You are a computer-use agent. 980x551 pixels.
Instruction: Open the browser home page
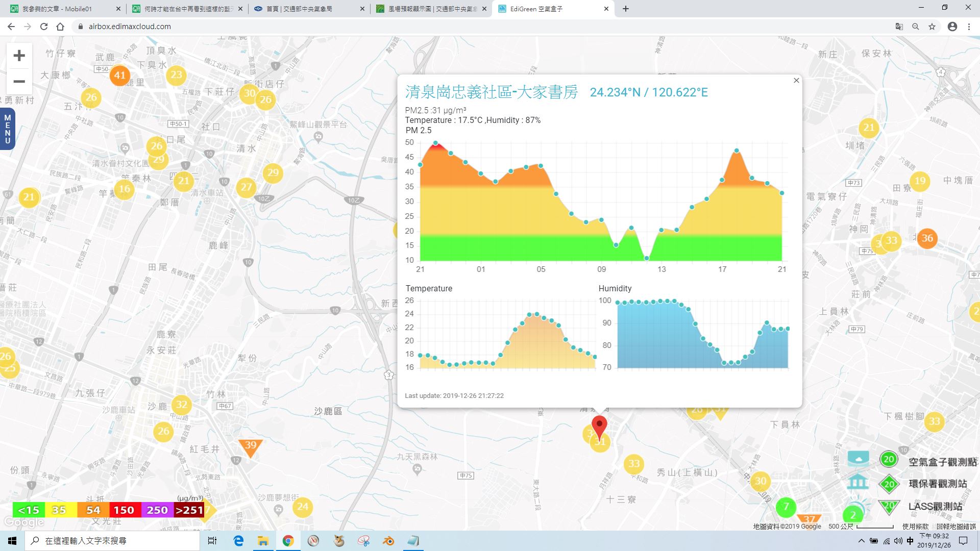tap(60, 27)
